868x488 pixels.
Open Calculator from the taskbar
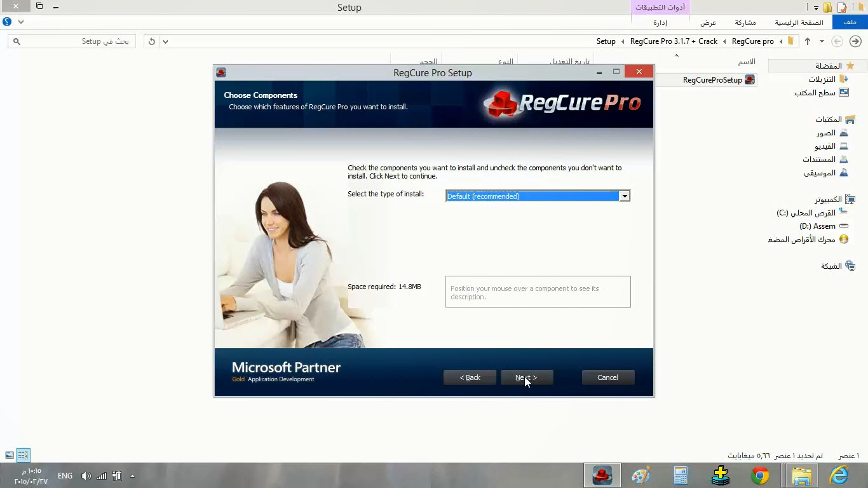coord(681,475)
